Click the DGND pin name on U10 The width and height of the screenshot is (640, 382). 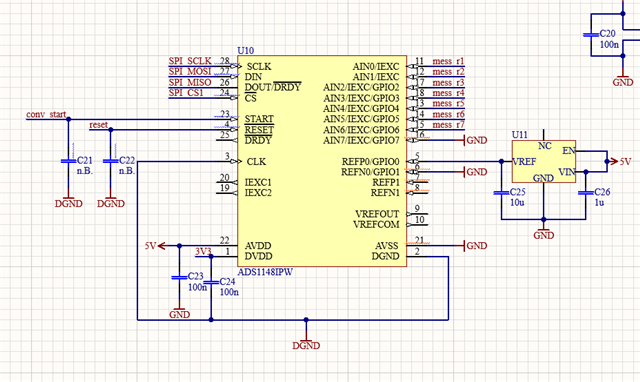point(385,256)
